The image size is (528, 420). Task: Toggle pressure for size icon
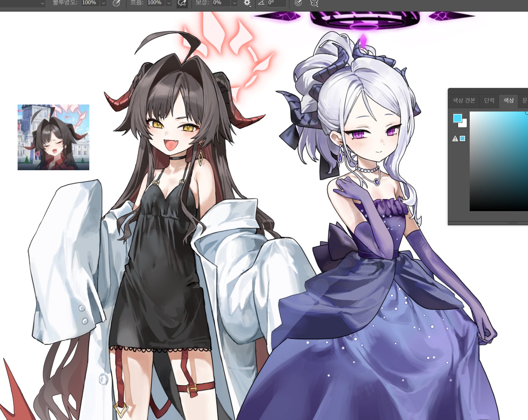point(298,3)
